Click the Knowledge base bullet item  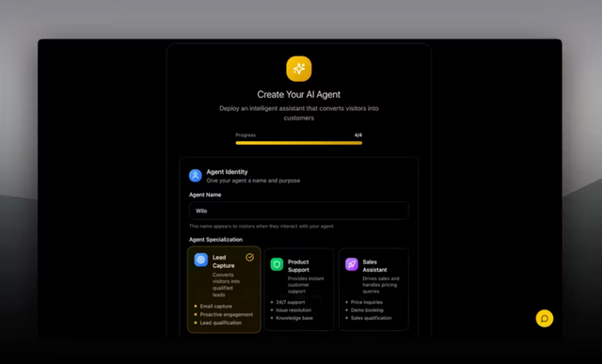(294, 318)
